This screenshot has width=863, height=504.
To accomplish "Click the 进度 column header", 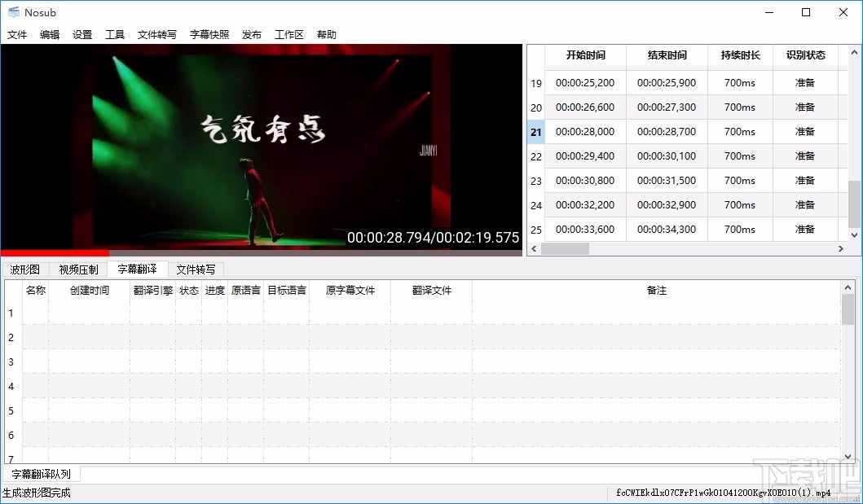I will pyautogui.click(x=214, y=290).
